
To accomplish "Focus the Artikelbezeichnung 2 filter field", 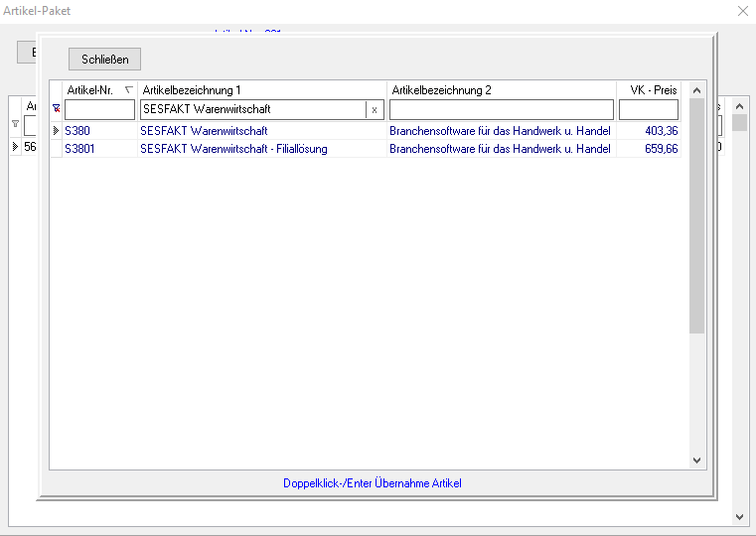I will click(502, 110).
